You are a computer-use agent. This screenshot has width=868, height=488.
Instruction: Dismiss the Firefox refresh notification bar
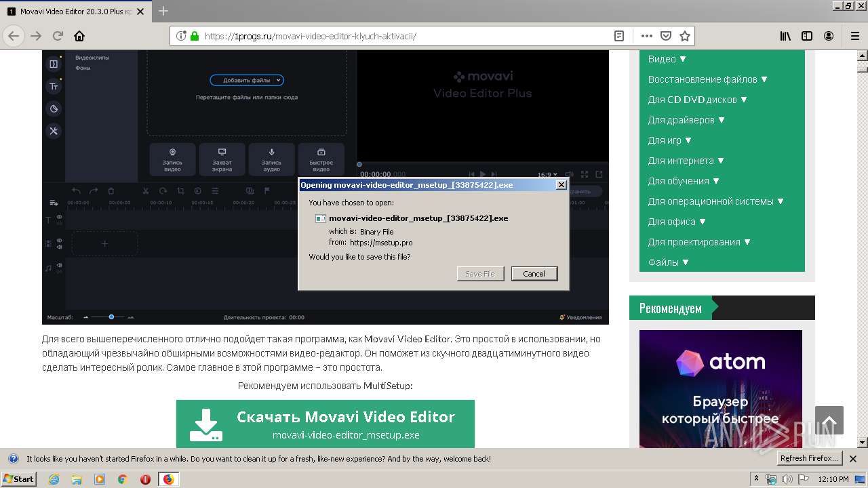coord(853,459)
